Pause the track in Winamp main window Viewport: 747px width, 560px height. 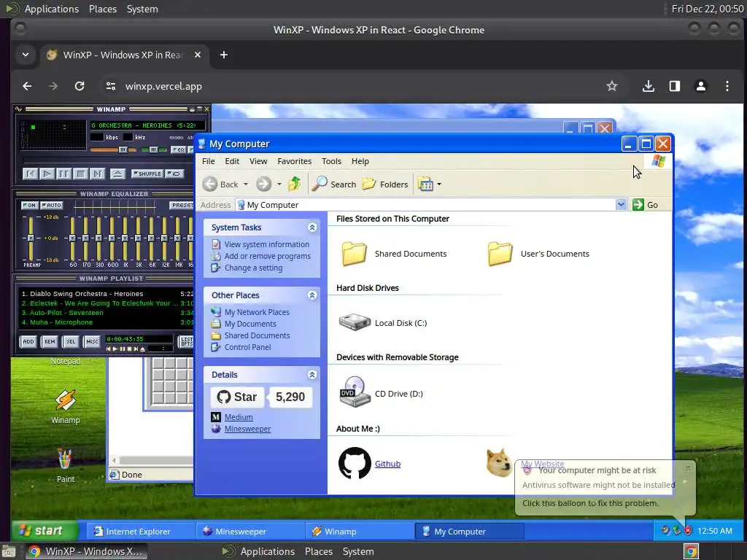click(x=63, y=174)
